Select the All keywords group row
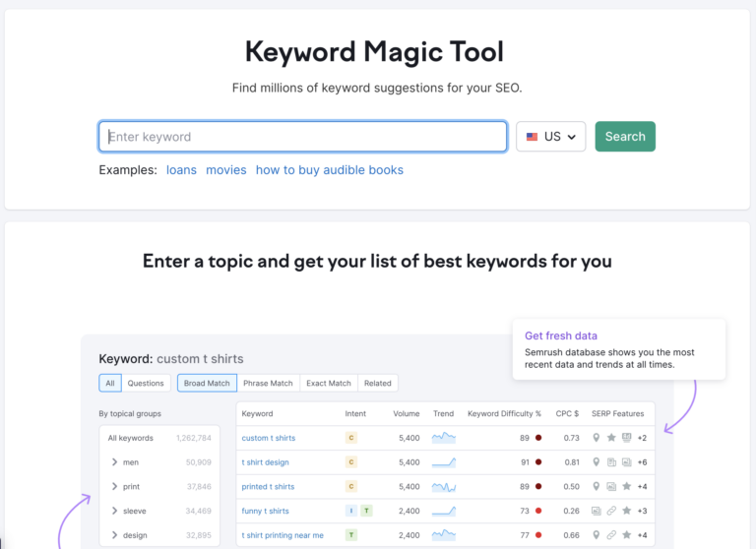Image resolution: width=756 pixels, height=549 pixels. 159,438
